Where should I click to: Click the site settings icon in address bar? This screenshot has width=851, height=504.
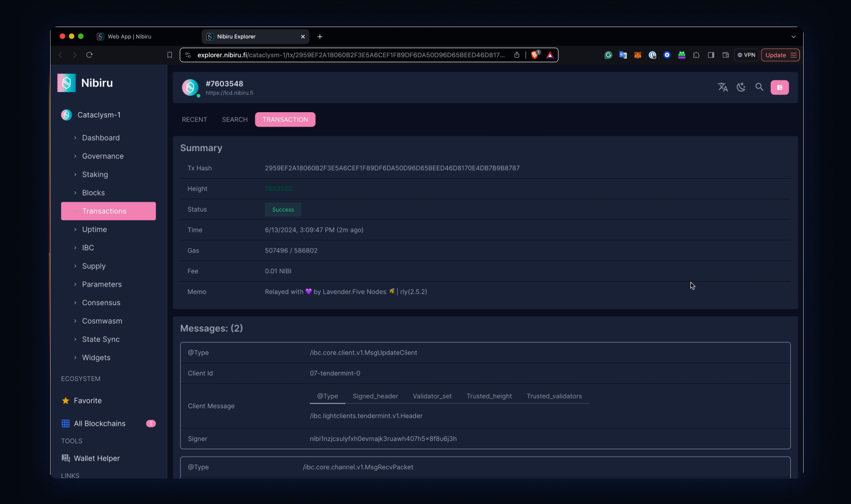(x=188, y=55)
